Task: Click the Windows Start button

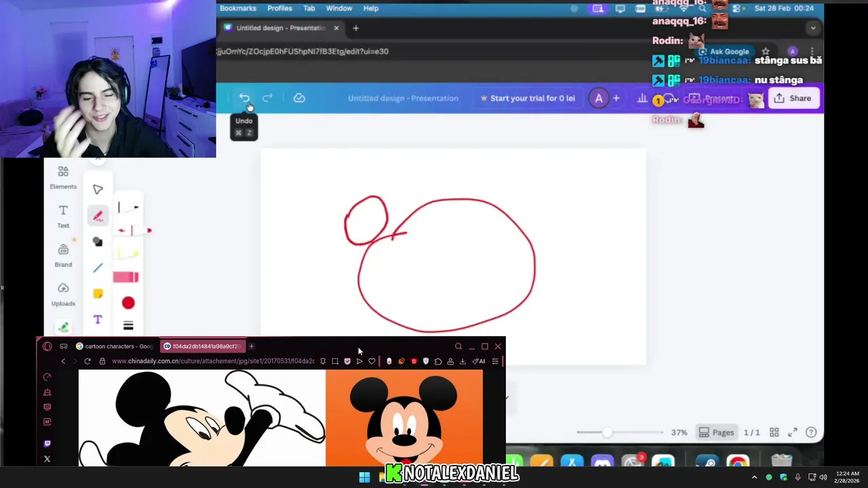Action: coord(364,477)
